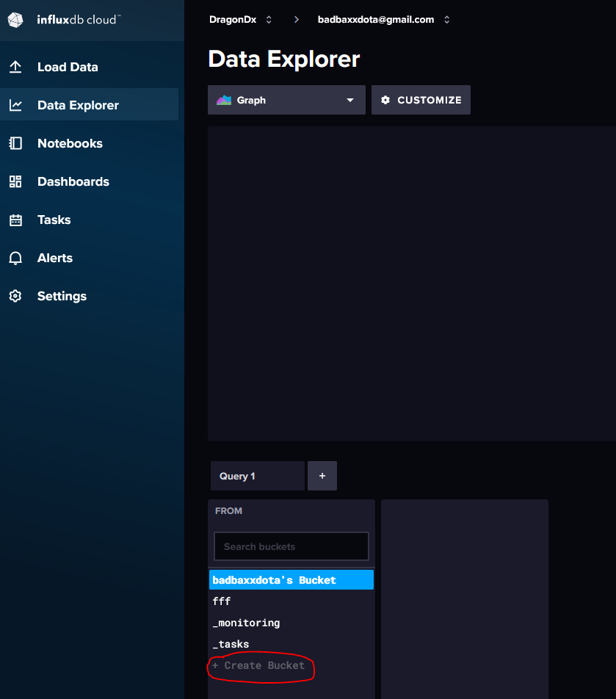Click + Create Bucket option
Image resolution: width=616 pixels, height=699 pixels.
coord(258,665)
